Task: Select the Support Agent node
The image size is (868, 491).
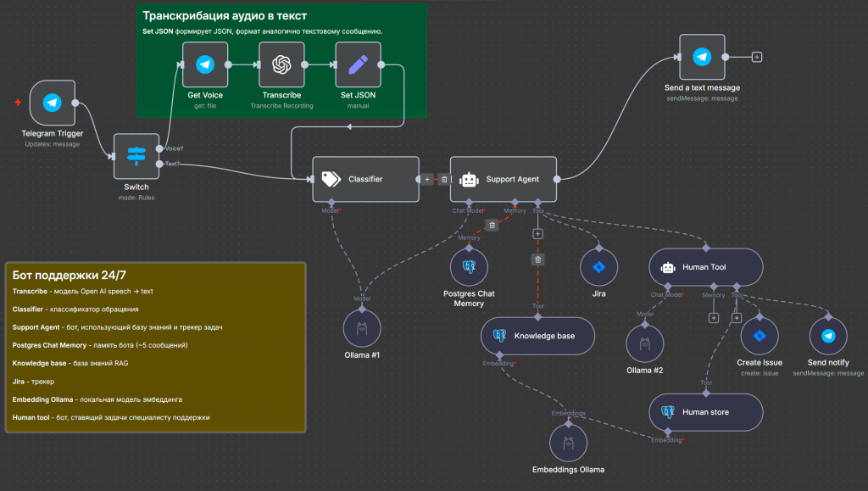Action: 504,179
